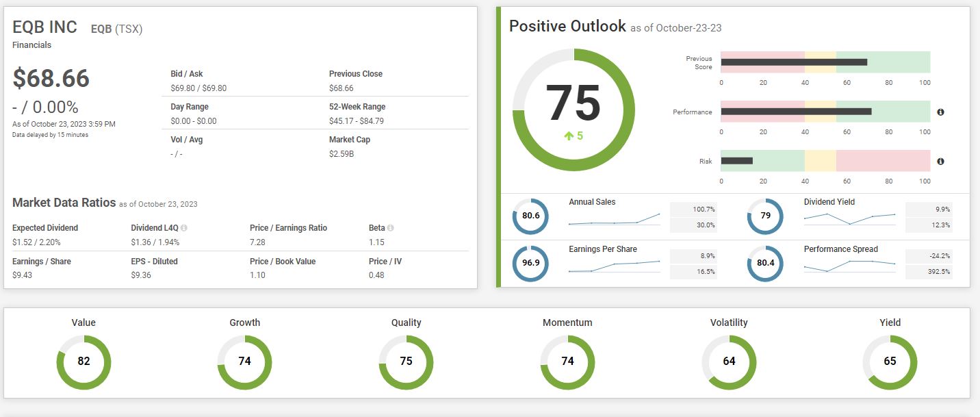This screenshot has height=417, width=980.
Task: Click the info icon beside Beta
Action: (390, 228)
